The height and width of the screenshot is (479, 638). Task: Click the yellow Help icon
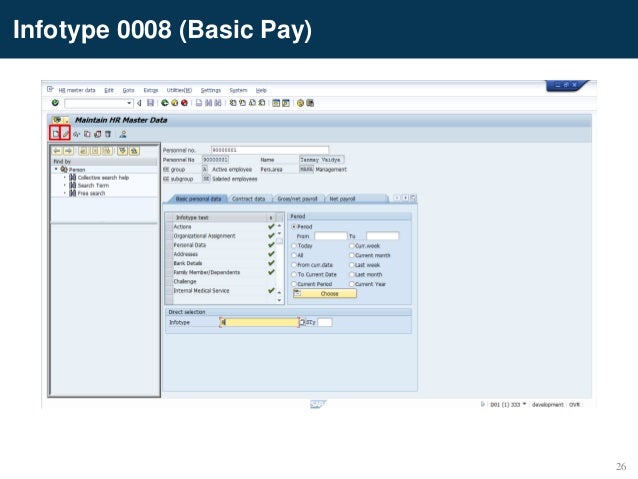point(300,103)
